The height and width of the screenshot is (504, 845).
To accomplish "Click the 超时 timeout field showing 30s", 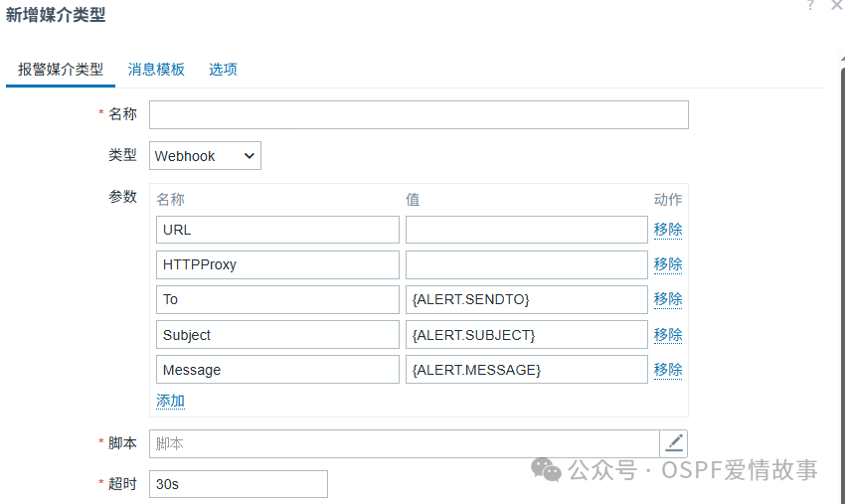I will [x=239, y=484].
